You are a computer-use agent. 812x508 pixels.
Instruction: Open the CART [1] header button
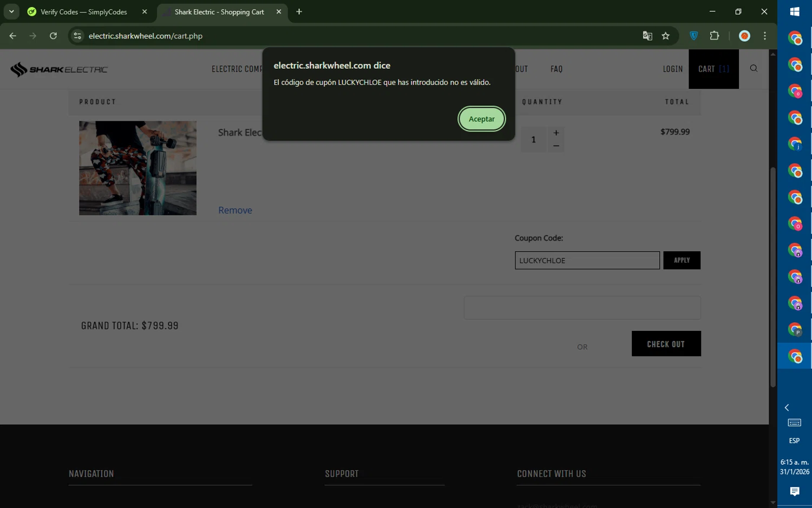tap(713, 69)
